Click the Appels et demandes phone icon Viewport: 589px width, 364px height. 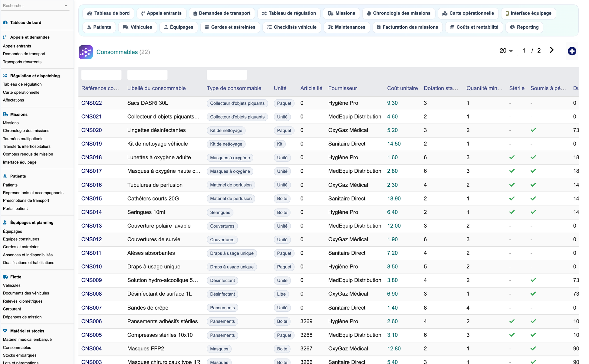[x=5, y=37]
